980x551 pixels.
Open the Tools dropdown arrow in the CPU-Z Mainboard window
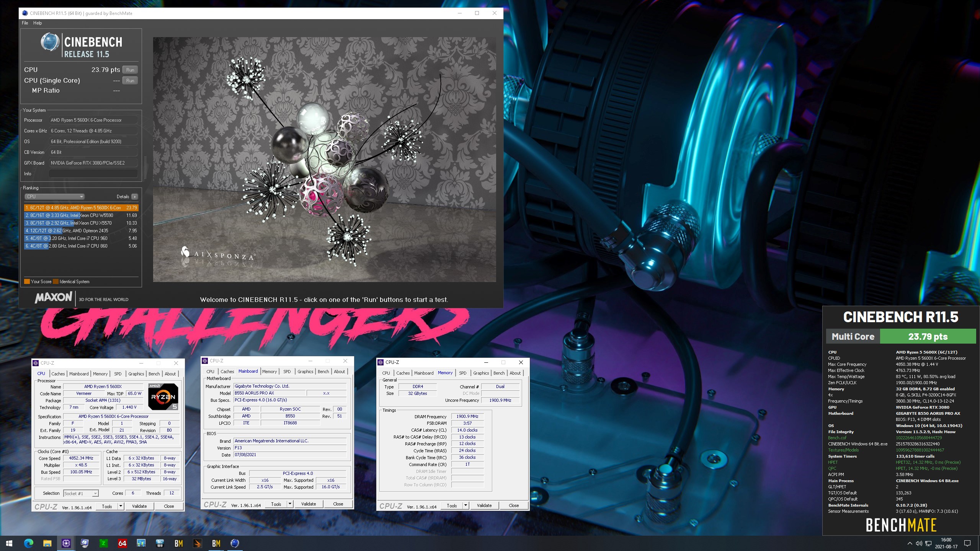click(290, 504)
